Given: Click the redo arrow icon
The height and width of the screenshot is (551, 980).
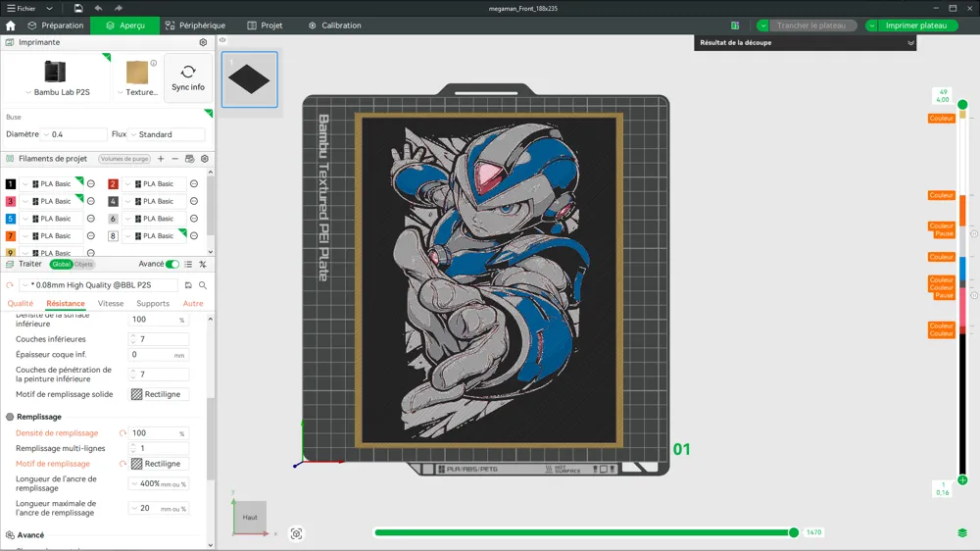Looking at the screenshot, I should point(119,8).
